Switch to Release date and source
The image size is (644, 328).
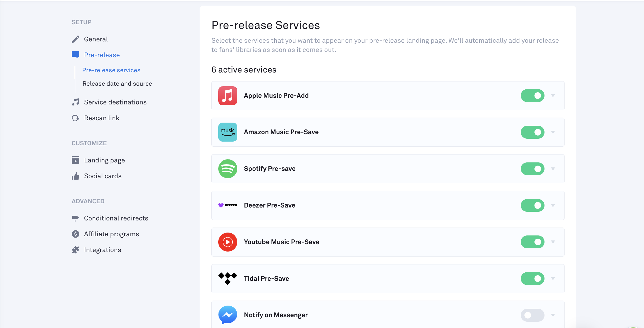[x=117, y=83]
